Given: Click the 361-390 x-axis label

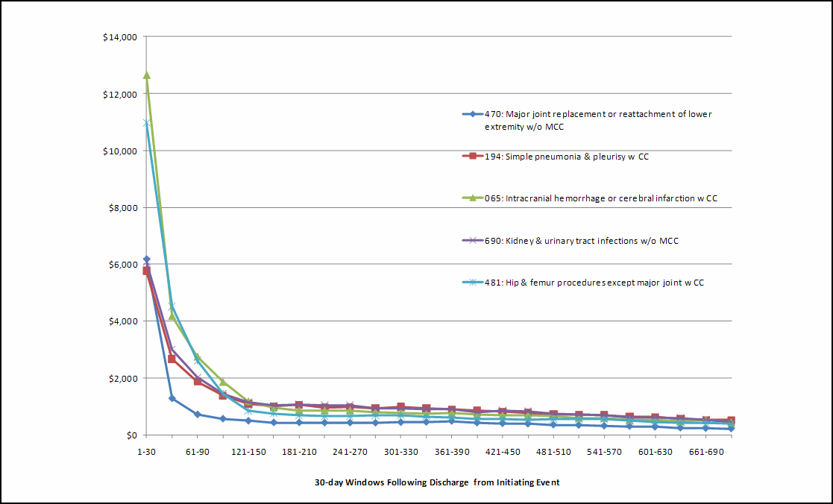Looking at the screenshot, I should 451,453.
